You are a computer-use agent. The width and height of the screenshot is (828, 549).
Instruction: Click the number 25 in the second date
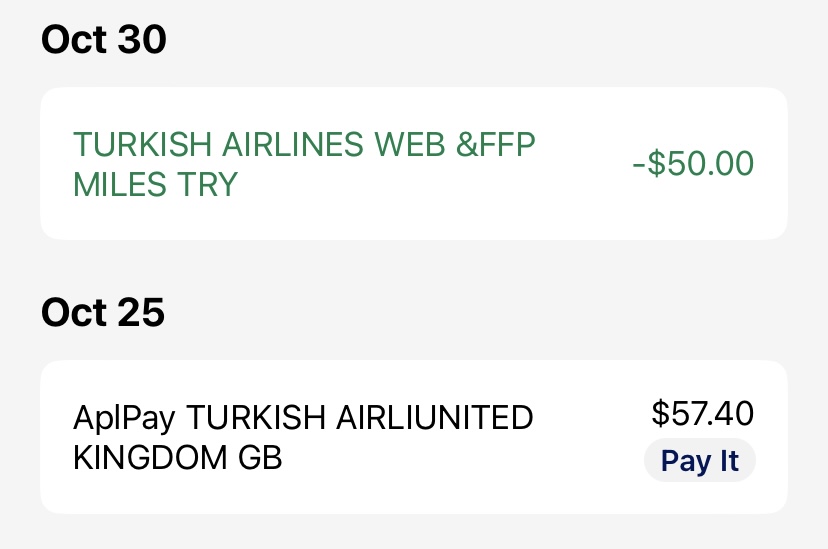click(141, 313)
